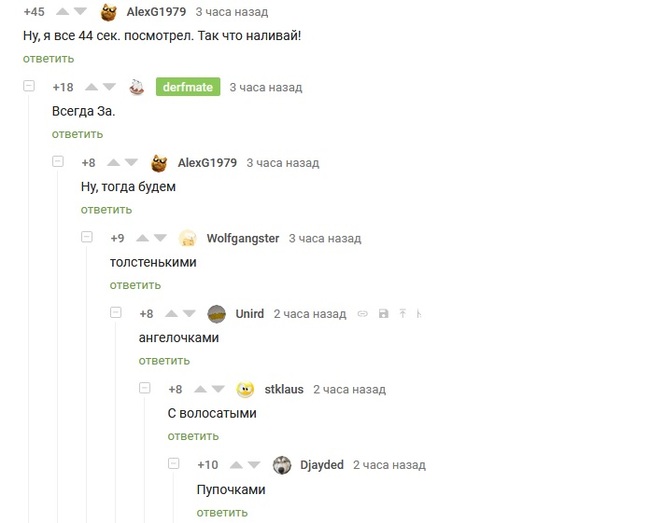The height and width of the screenshot is (523, 650).
Task: Collapse the "Ну, тогда будем" reply branch
Action: (58, 162)
